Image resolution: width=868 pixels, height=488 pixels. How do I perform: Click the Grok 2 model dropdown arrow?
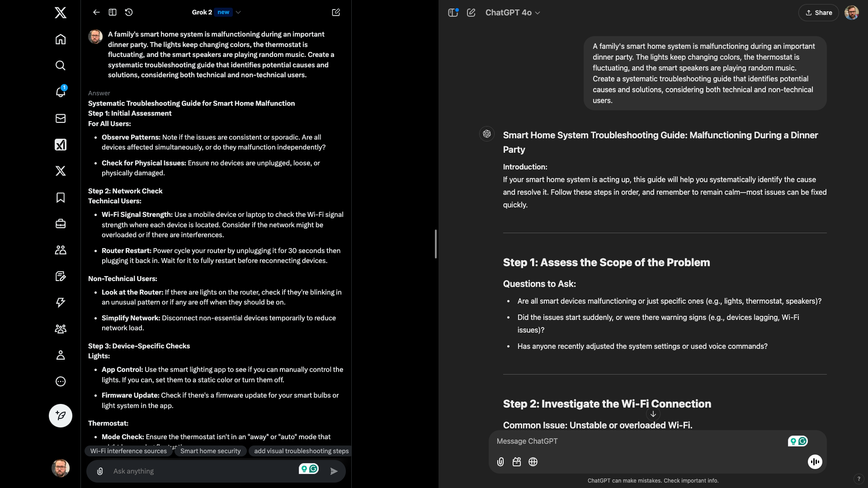(238, 12)
